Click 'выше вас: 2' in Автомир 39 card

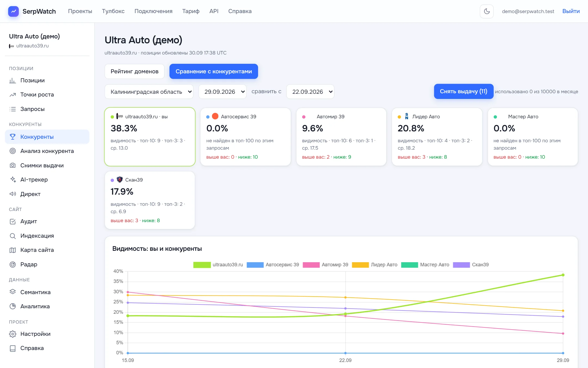point(316,157)
